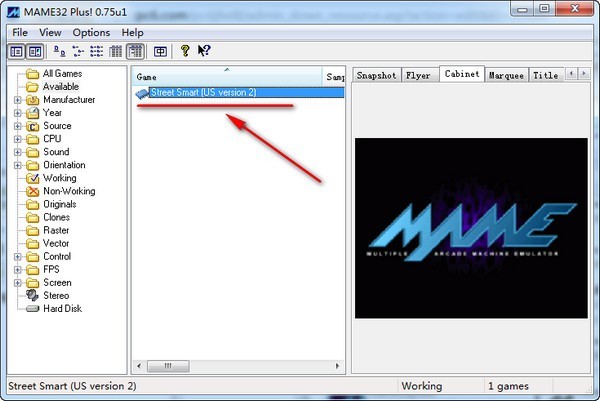Open the Help menu
This screenshot has height=401, width=600.
click(x=132, y=33)
